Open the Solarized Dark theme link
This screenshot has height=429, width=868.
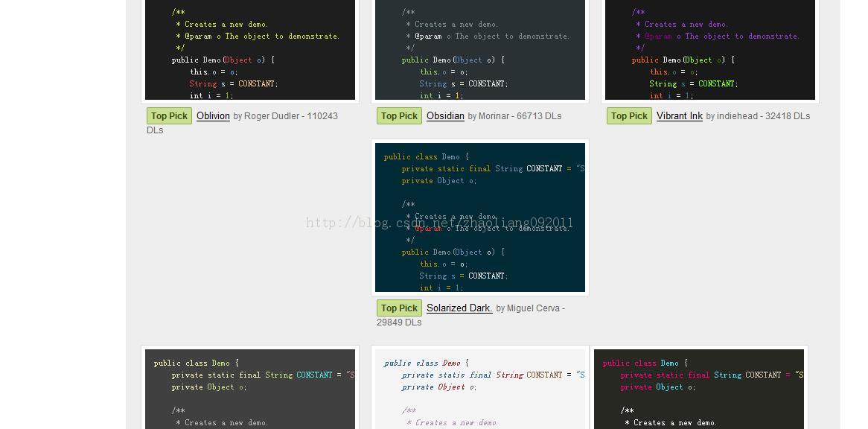459,308
